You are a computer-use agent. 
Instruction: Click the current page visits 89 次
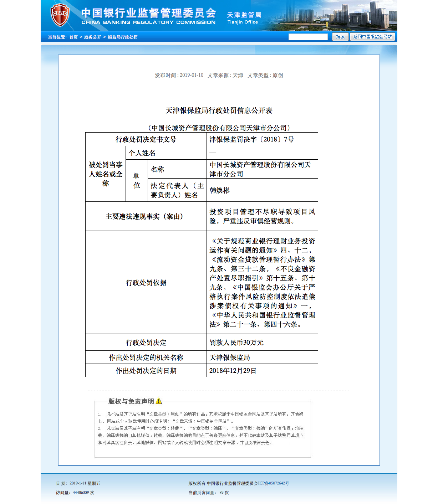(x=224, y=493)
